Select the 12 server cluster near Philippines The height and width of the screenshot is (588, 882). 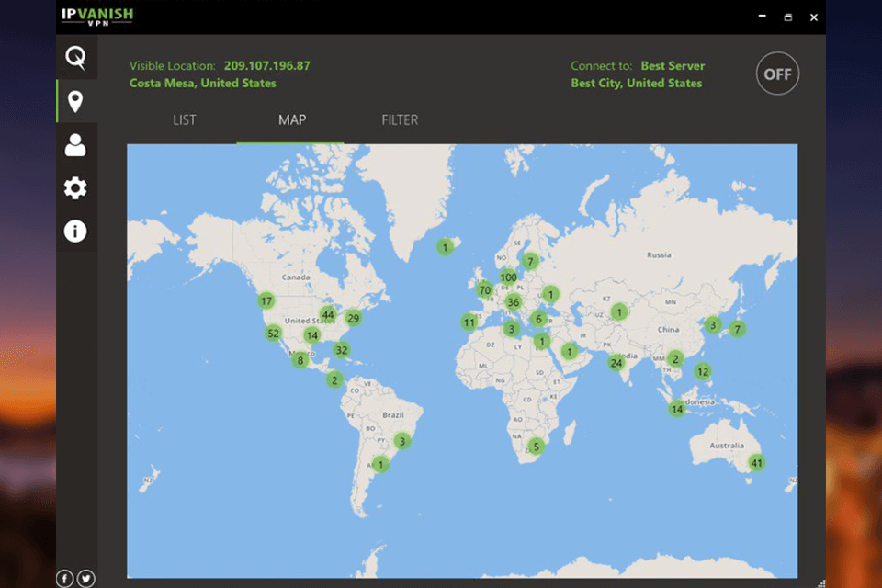[x=703, y=371]
